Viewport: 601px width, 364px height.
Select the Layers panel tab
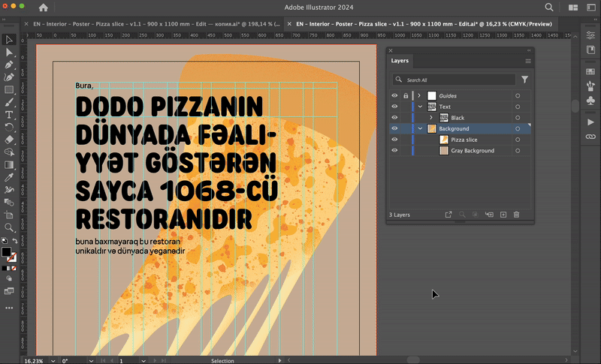[400, 61]
